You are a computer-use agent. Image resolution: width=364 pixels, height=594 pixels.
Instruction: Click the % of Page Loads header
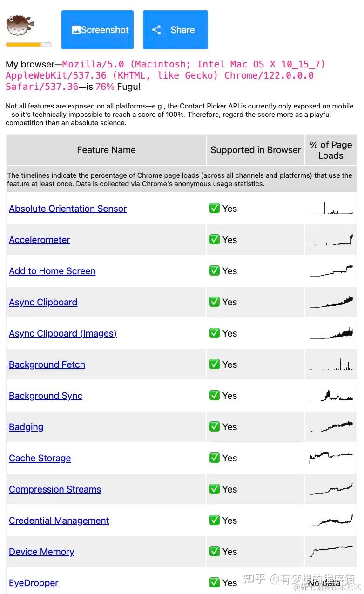[330, 150]
